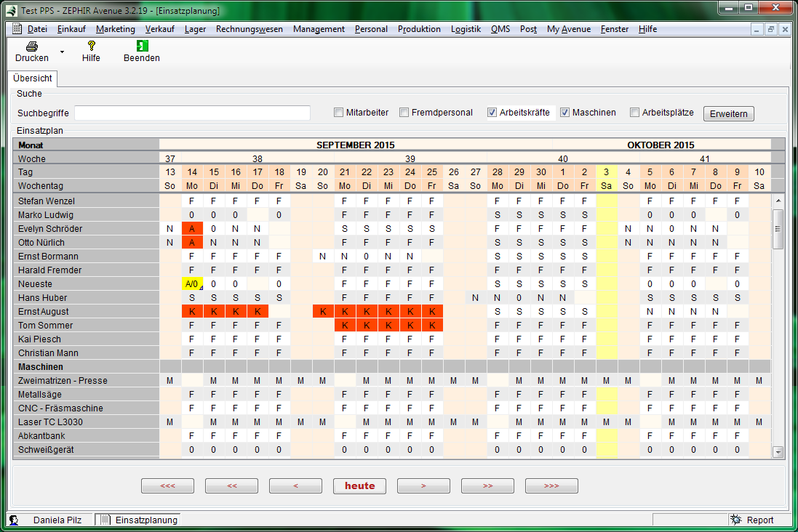Click the Daniela Pilz user icon

point(14,520)
